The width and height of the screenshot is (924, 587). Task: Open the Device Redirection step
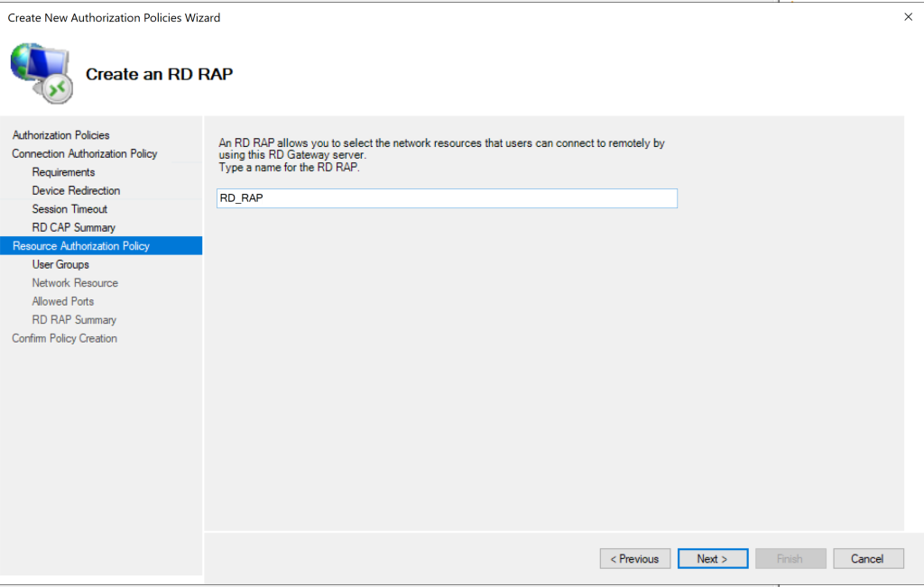point(76,191)
